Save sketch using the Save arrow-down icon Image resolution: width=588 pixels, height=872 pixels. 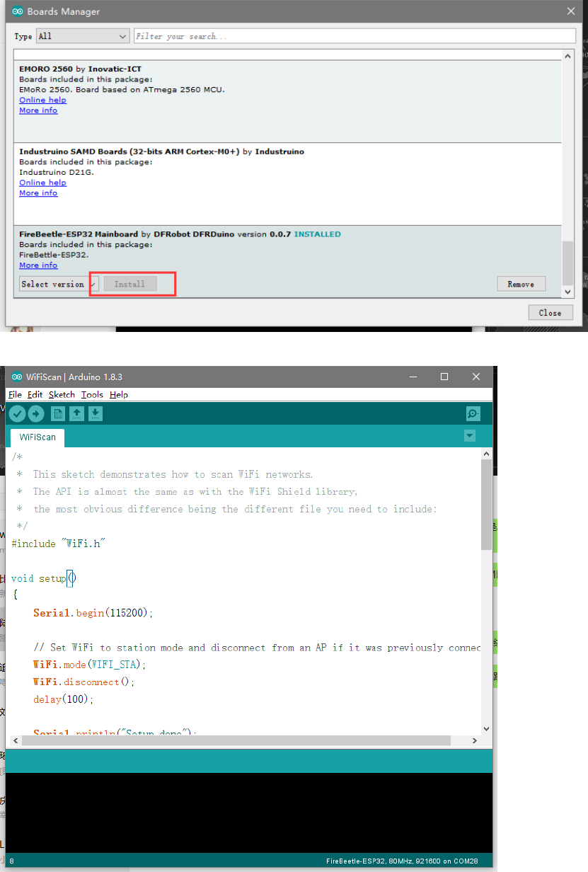[96, 414]
